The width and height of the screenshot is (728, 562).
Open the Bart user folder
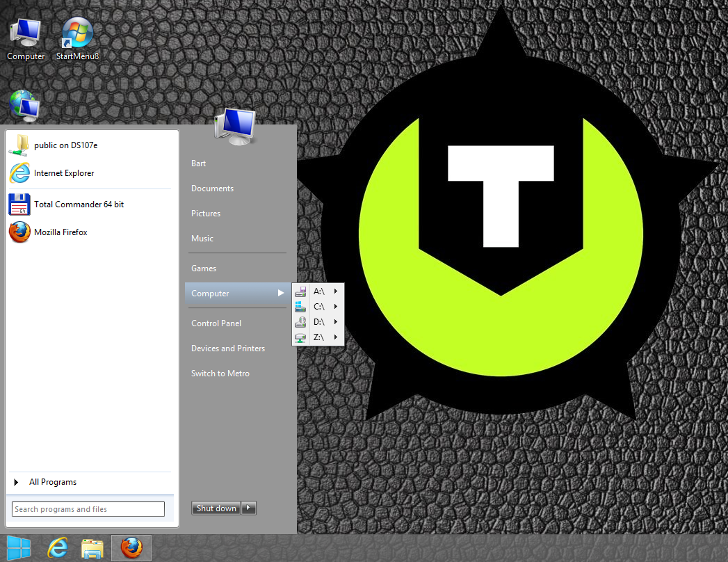198,163
